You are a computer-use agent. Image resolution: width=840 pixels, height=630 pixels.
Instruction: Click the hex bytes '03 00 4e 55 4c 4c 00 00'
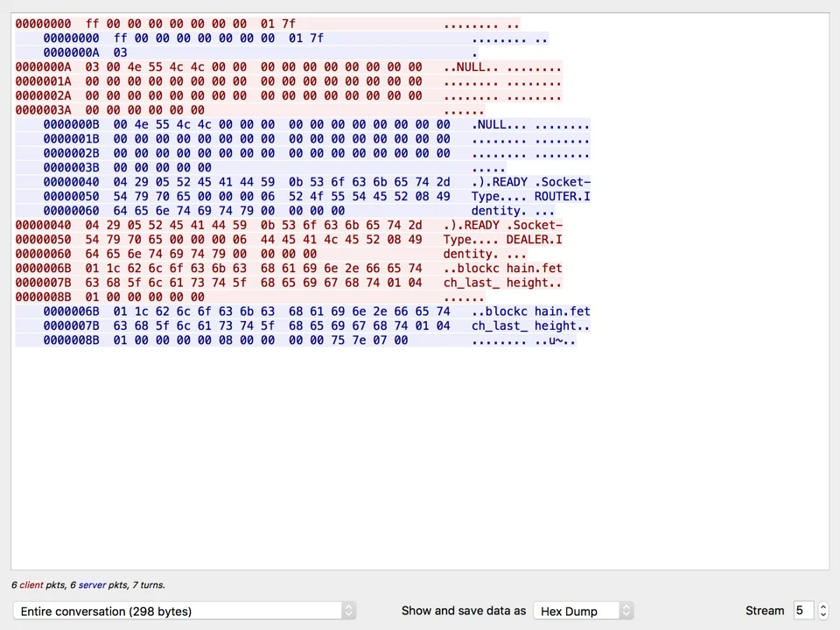[166, 67]
